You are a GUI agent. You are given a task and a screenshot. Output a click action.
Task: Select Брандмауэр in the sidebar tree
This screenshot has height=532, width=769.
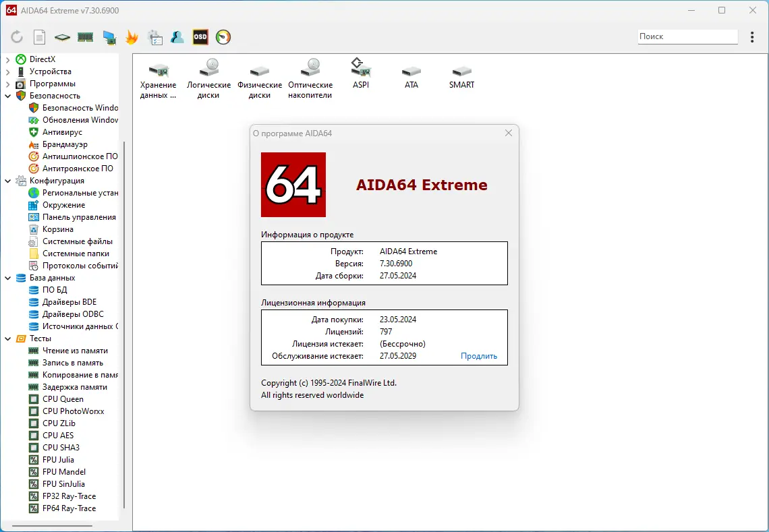click(x=65, y=144)
